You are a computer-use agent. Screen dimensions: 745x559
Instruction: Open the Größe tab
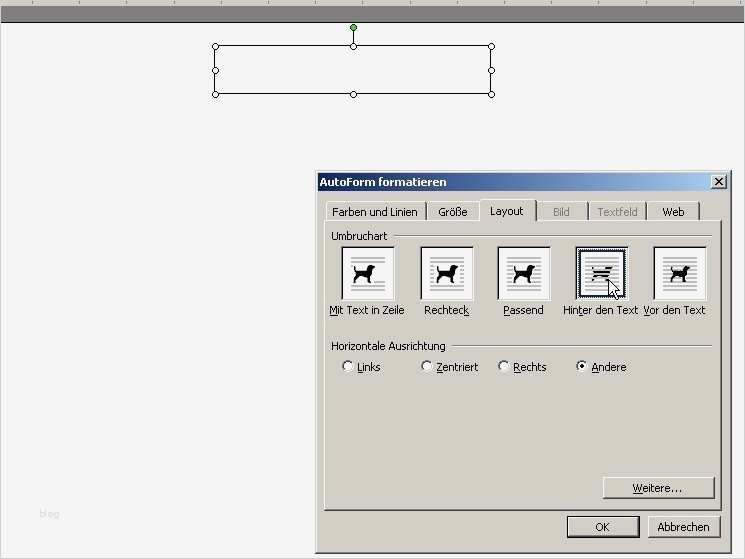coord(452,212)
